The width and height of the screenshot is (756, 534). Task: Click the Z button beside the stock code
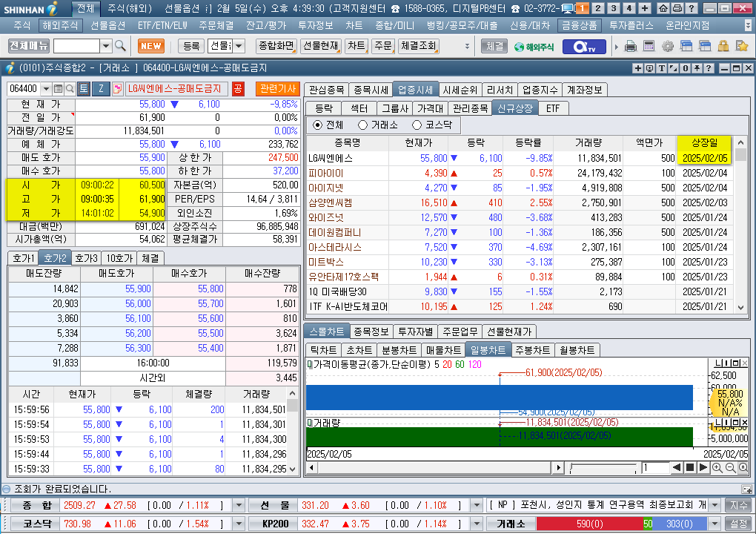102,89
